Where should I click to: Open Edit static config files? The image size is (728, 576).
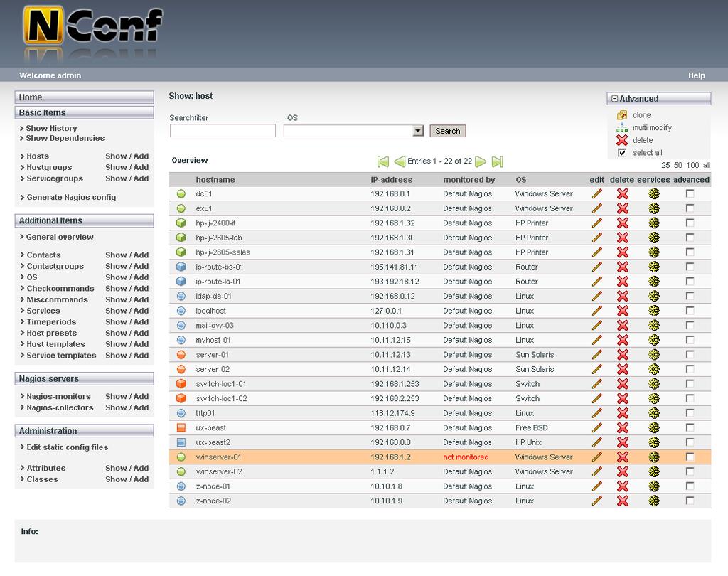(x=68, y=447)
